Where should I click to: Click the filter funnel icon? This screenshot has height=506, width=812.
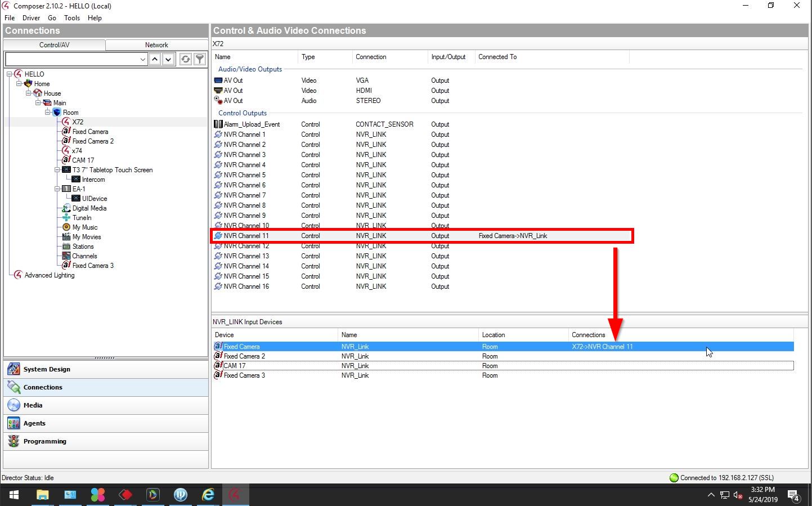point(200,59)
